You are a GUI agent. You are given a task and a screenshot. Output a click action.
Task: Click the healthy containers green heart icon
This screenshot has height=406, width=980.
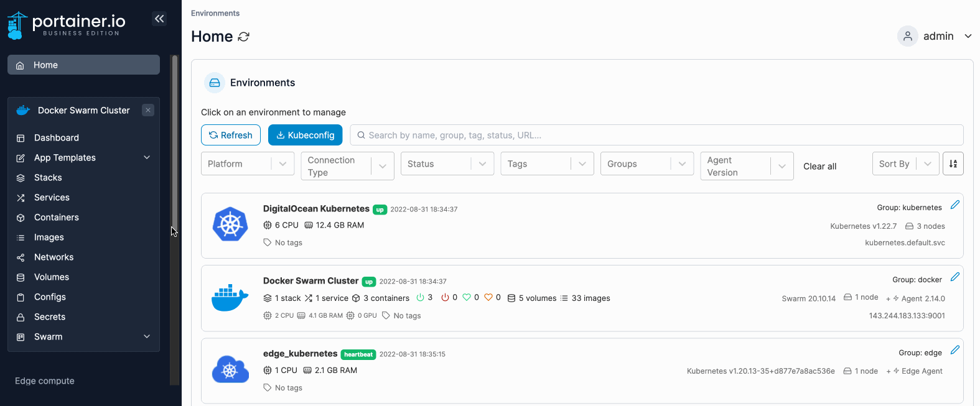pyautogui.click(x=467, y=298)
